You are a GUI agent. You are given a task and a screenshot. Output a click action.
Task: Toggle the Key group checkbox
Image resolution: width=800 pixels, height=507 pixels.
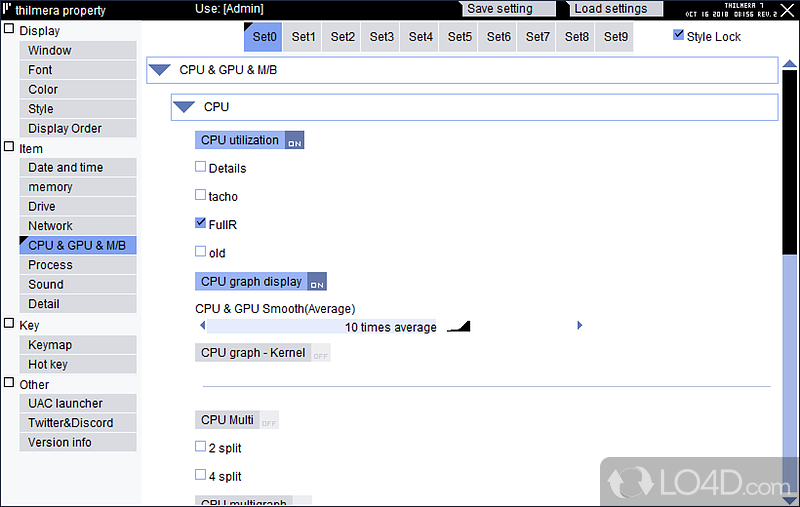point(9,323)
